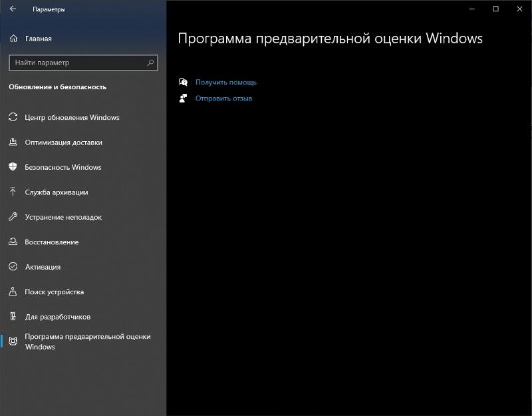
Task: Click the Восстановление icon
Action: pyautogui.click(x=13, y=242)
